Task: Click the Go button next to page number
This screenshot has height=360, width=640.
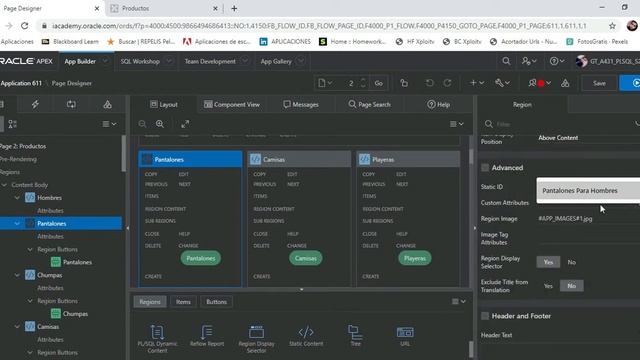Action: point(379,83)
